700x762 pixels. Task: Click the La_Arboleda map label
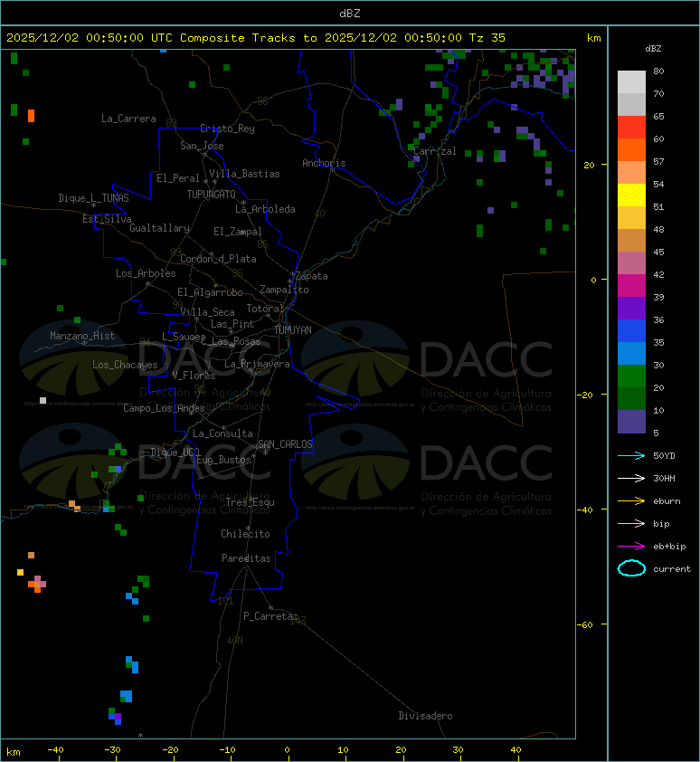(x=265, y=209)
